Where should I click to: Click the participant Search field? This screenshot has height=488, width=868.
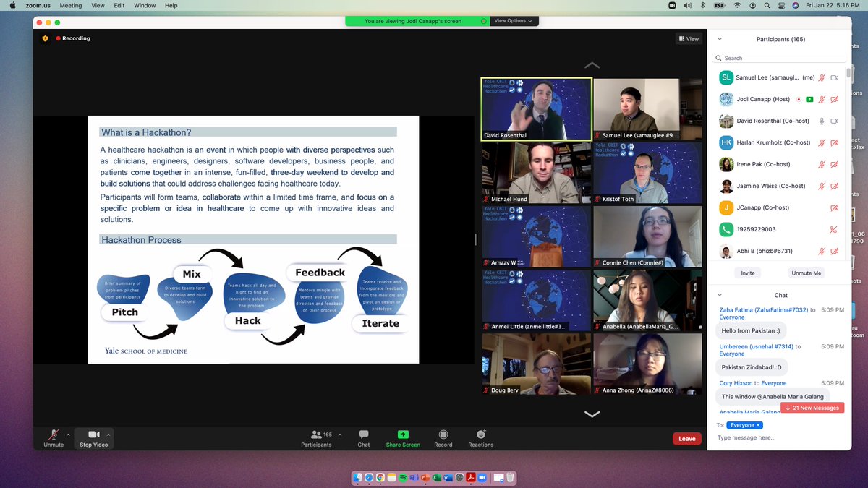click(x=780, y=58)
